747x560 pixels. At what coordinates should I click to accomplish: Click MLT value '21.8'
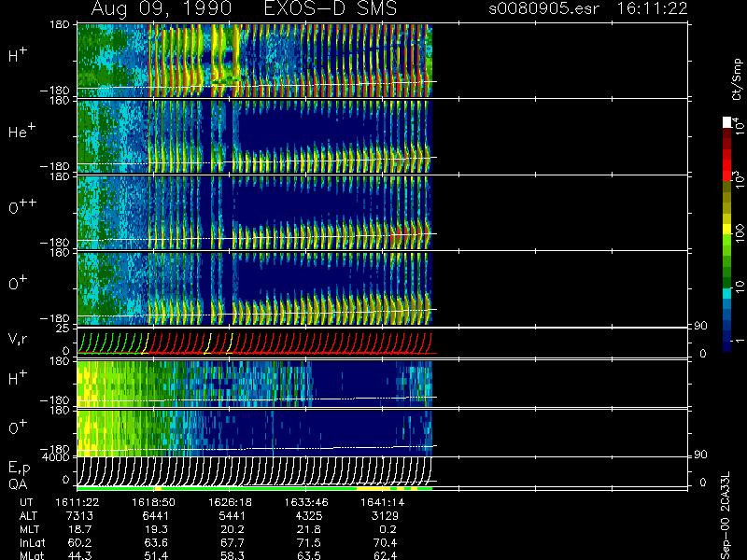click(x=311, y=529)
